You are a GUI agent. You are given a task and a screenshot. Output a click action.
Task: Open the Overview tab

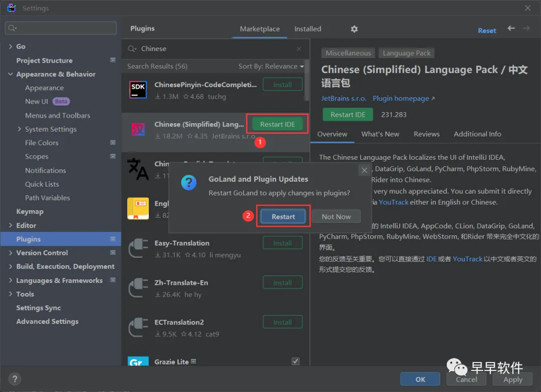point(332,134)
